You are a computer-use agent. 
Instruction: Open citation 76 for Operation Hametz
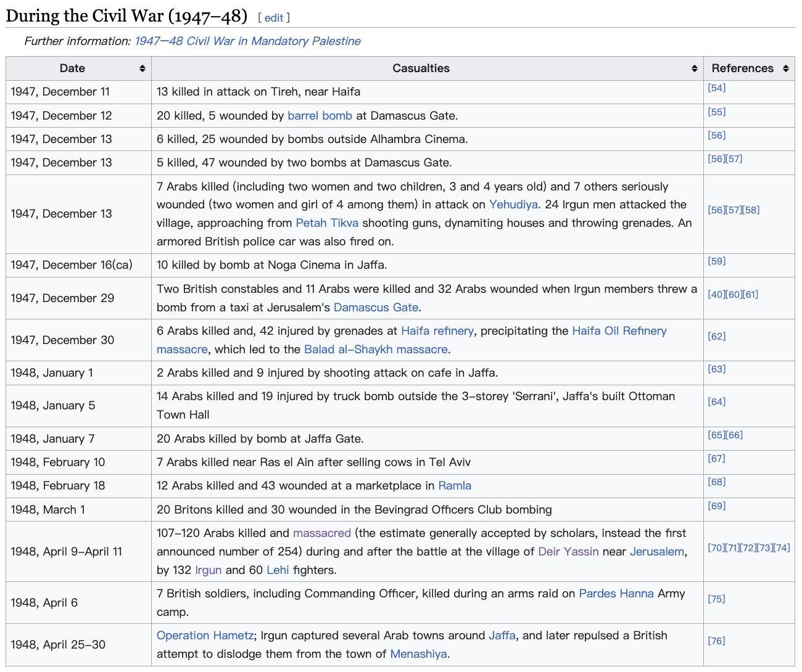[716, 641]
